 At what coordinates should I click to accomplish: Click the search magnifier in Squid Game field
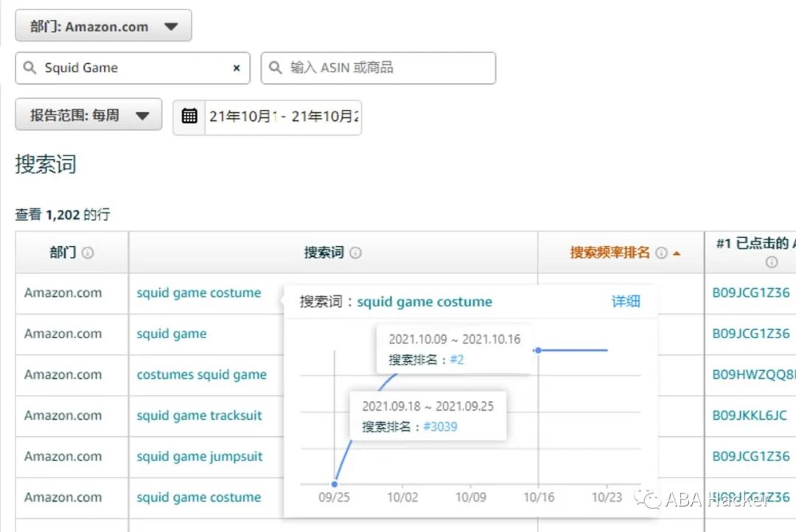coord(30,68)
